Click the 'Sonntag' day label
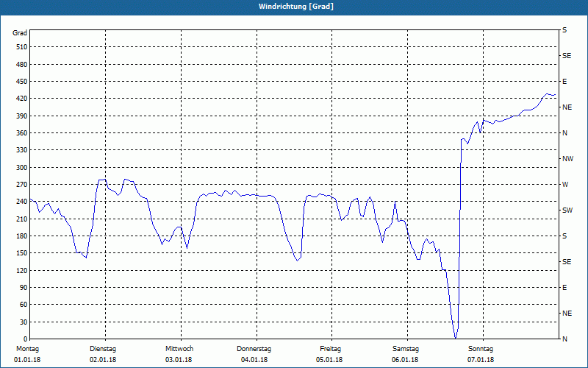The image size is (588, 368). tap(481, 349)
